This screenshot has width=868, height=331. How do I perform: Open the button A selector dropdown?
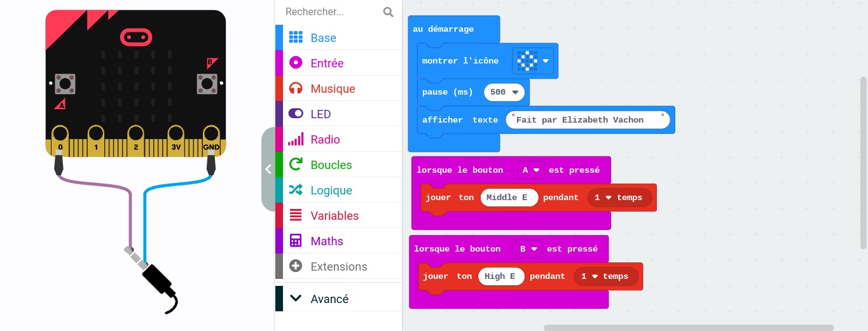(x=532, y=170)
